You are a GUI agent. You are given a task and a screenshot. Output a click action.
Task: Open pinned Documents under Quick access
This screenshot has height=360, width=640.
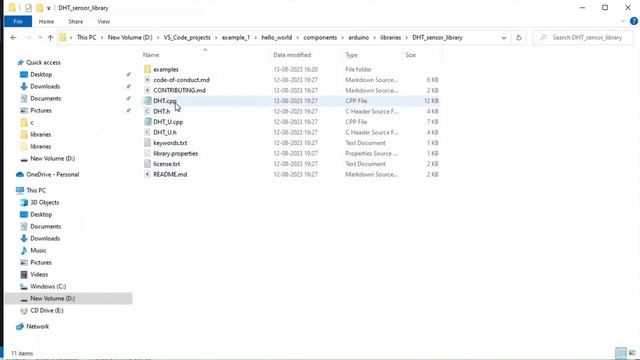[45, 98]
